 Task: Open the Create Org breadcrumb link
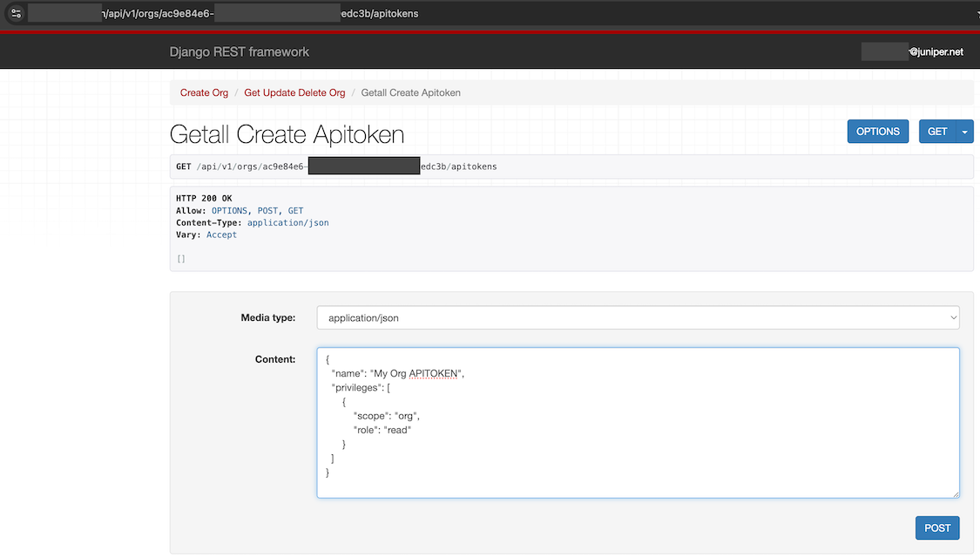pos(204,92)
